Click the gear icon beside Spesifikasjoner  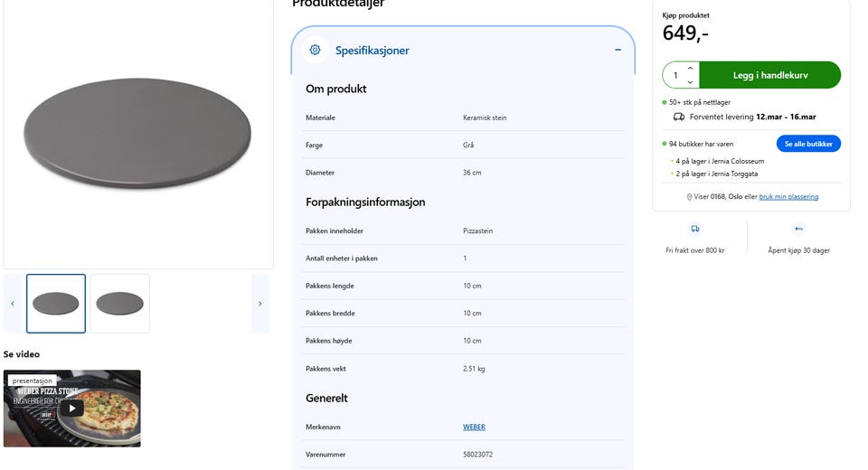(x=315, y=51)
